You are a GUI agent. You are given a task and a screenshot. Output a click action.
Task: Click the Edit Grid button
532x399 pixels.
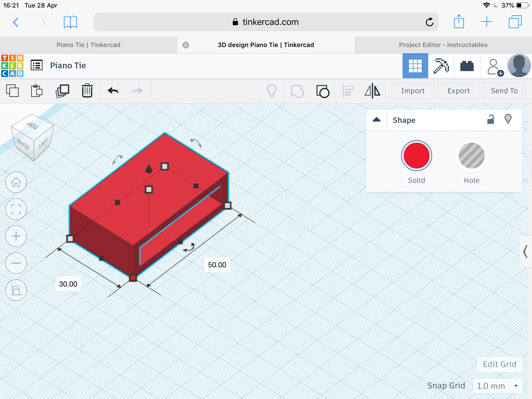[500, 364]
